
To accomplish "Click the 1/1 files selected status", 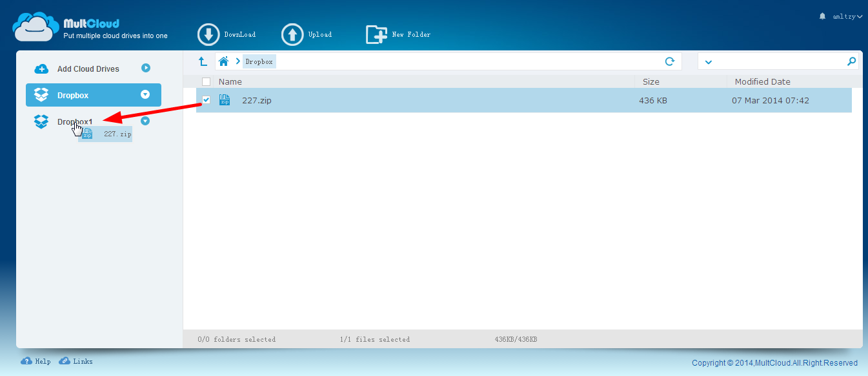I will tap(375, 339).
